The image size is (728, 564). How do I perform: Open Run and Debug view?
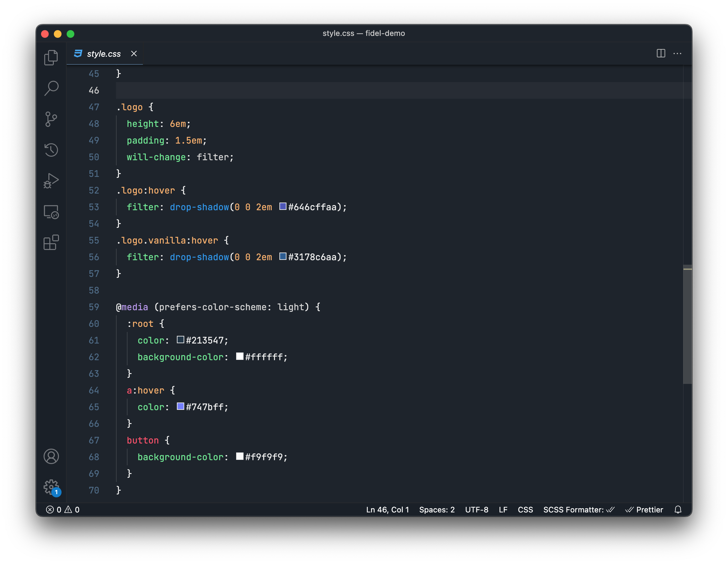point(51,181)
